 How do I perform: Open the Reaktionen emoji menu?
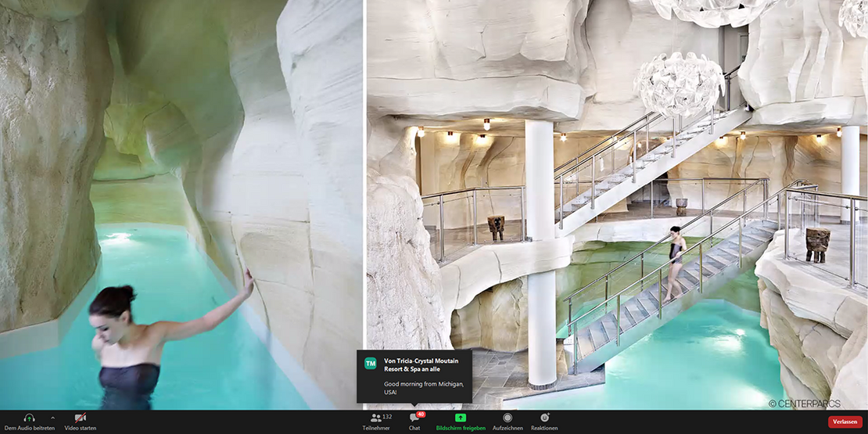coord(544,418)
